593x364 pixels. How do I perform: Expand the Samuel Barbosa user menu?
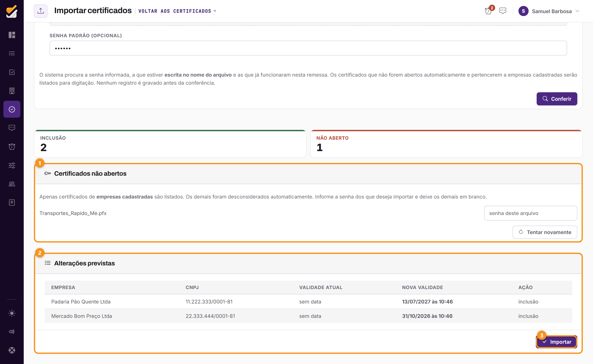point(549,11)
